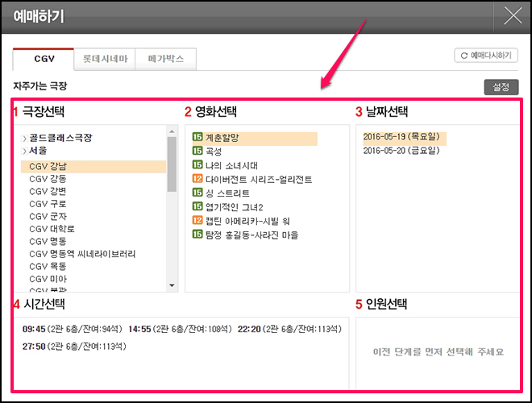Click the 15 rating icon beside 계춘할망
Viewport: 532px width, 403px height.
pos(197,137)
